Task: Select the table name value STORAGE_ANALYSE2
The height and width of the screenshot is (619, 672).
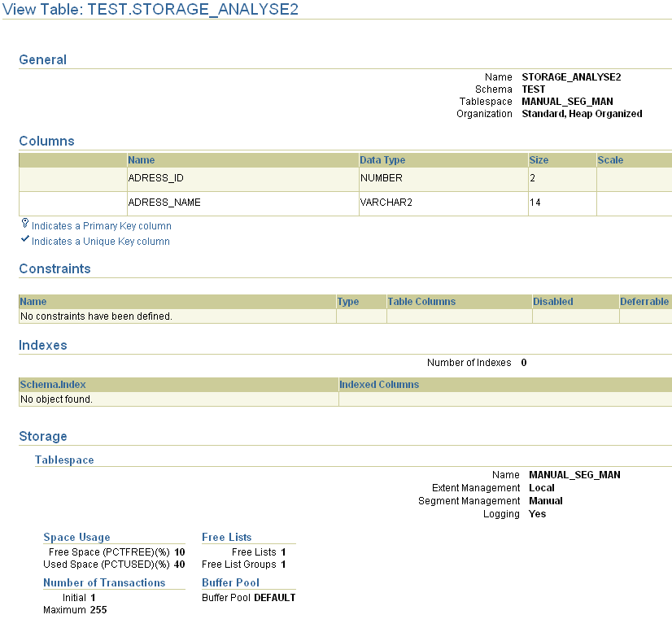Action: [571, 77]
